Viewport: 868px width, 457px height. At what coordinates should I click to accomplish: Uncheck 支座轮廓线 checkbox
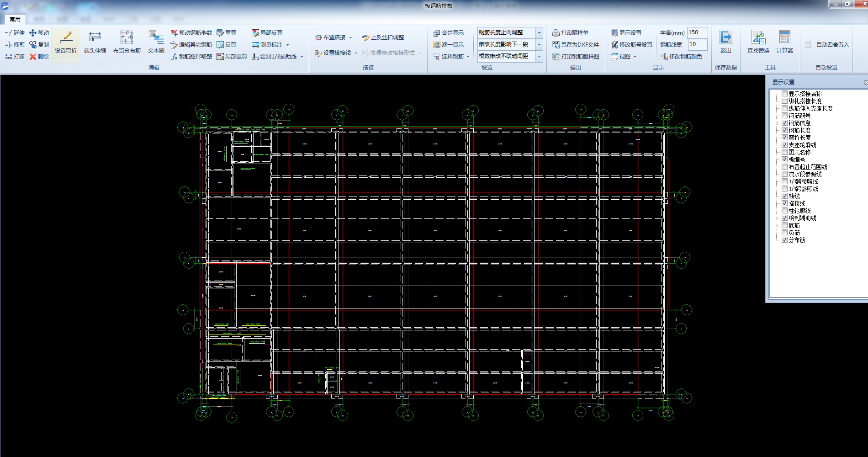[785, 145]
